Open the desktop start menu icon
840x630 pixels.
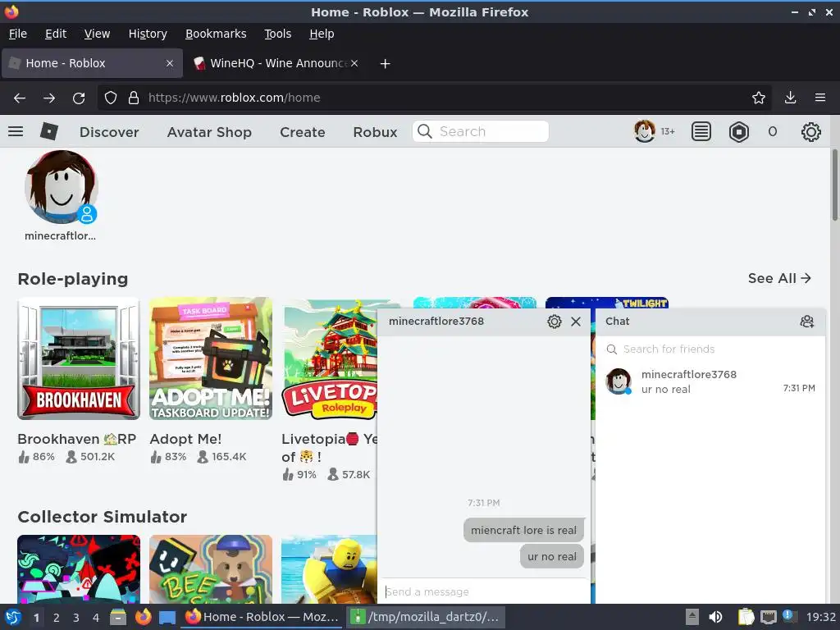point(13,617)
